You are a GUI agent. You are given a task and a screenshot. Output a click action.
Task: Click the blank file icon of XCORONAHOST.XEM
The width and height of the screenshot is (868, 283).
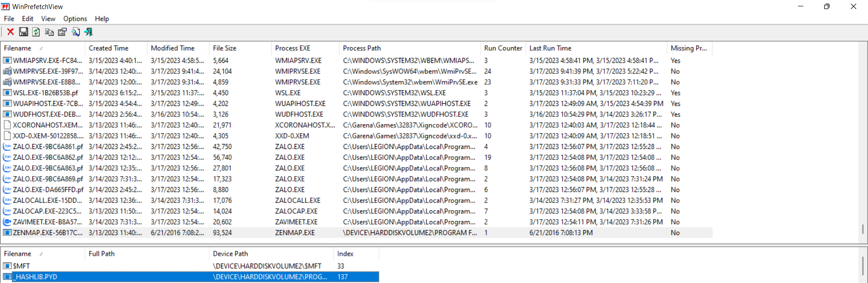(7, 125)
